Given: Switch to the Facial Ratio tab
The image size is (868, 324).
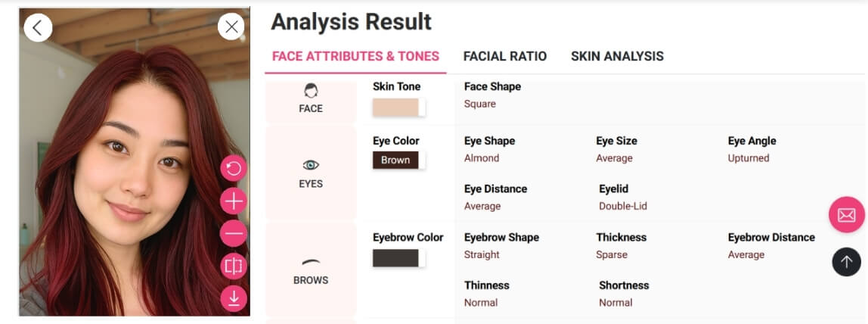Looking at the screenshot, I should pyautogui.click(x=505, y=56).
